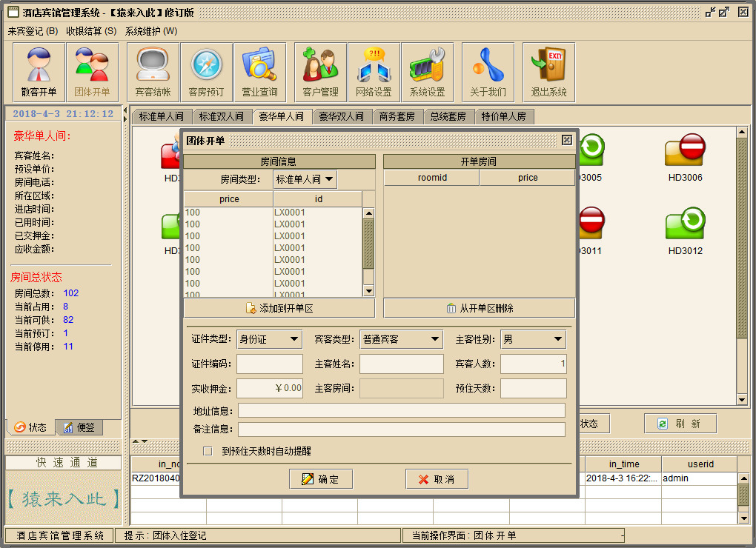Screen dimensions: 756x548
Task: Open 宾客类型 guest type dropdown
Action: coord(402,339)
